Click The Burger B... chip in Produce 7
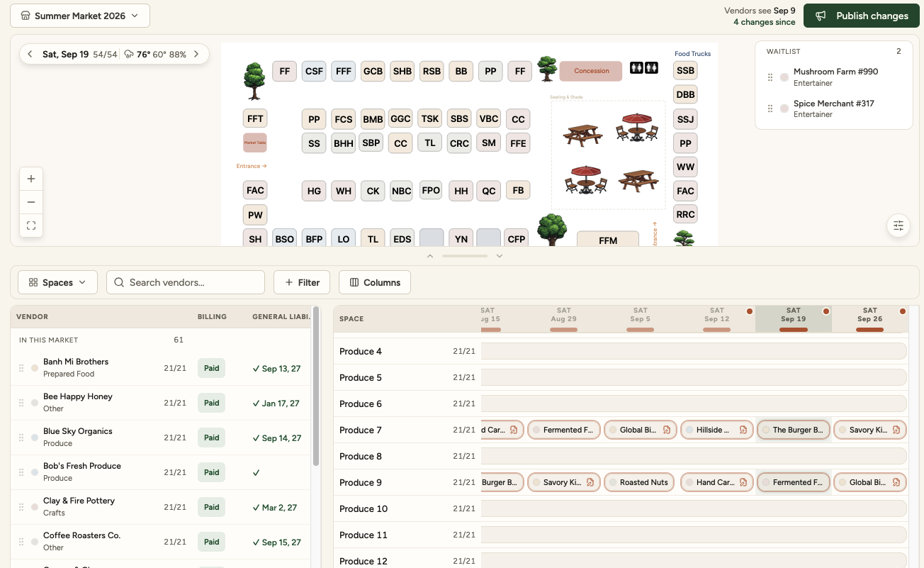The width and height of the screenshot is (924, 568). (x=793, y=430)
